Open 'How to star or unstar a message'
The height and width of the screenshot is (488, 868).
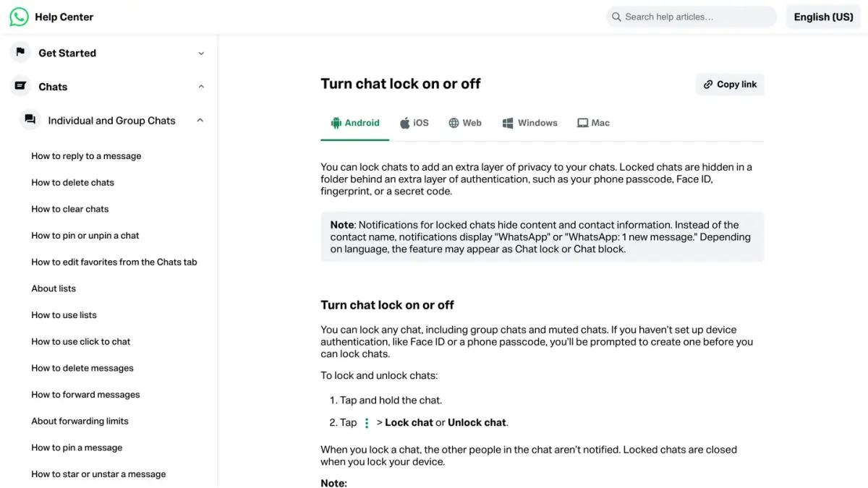[98, 474]
